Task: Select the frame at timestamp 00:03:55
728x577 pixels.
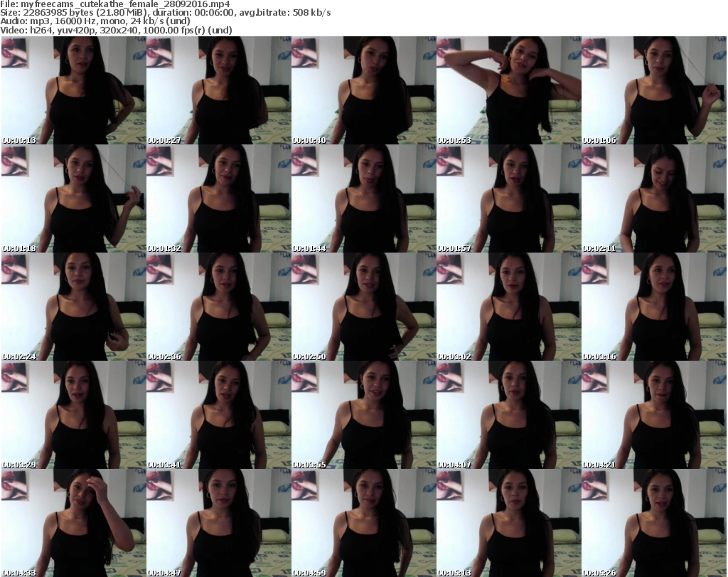Action: pyautogui.click(x=363, y=415)
